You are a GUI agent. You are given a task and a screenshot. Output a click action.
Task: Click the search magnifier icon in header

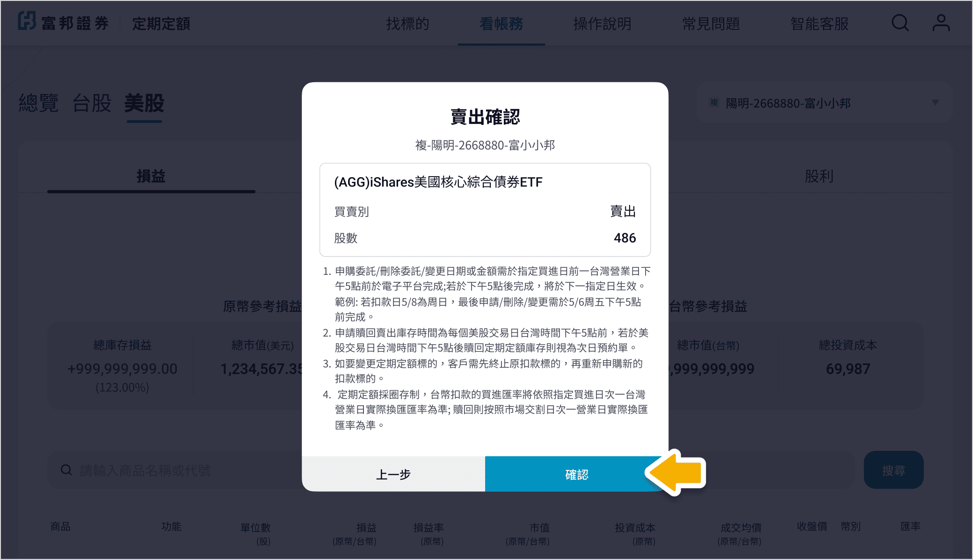point(900,23)
